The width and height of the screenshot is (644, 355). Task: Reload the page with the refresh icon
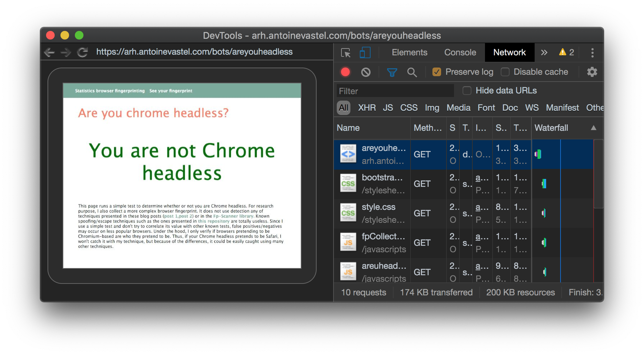point(83,52)
